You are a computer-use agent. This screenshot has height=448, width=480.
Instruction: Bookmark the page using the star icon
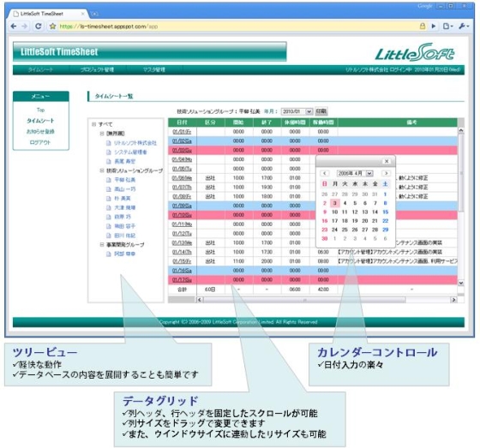52,27
